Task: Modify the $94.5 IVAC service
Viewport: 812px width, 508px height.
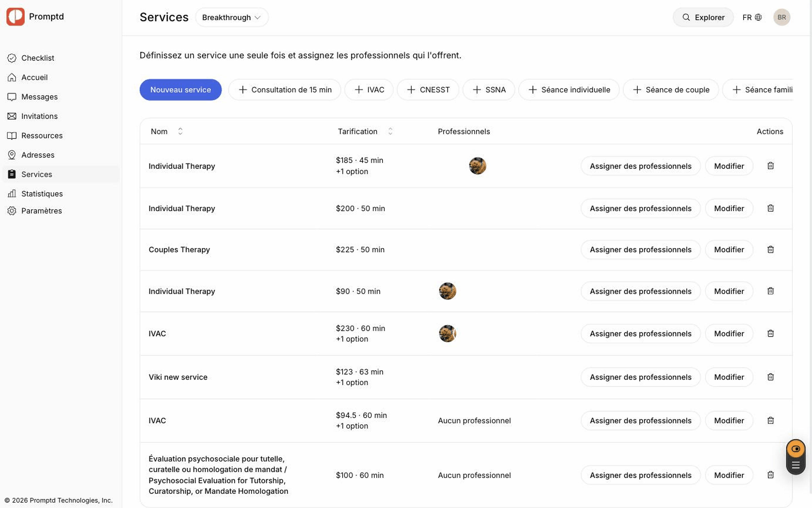Action: pyautogui.click(x=729, y=421)
